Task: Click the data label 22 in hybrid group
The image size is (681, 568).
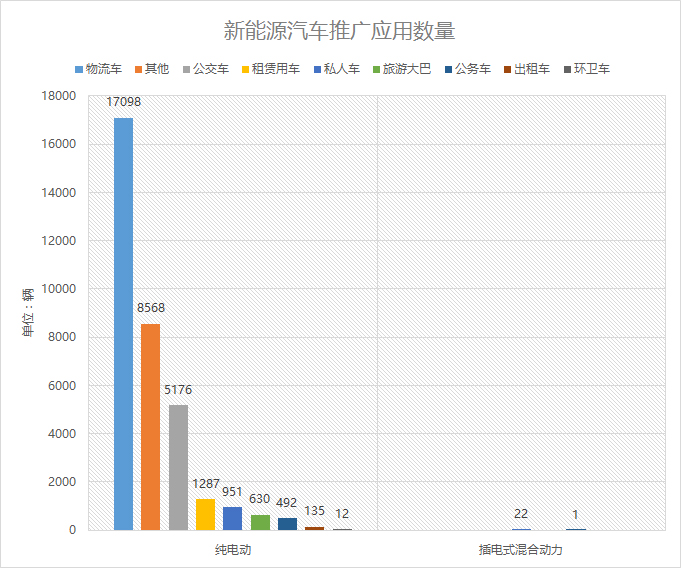Action: pyautogui.click(x=521, y=514)
